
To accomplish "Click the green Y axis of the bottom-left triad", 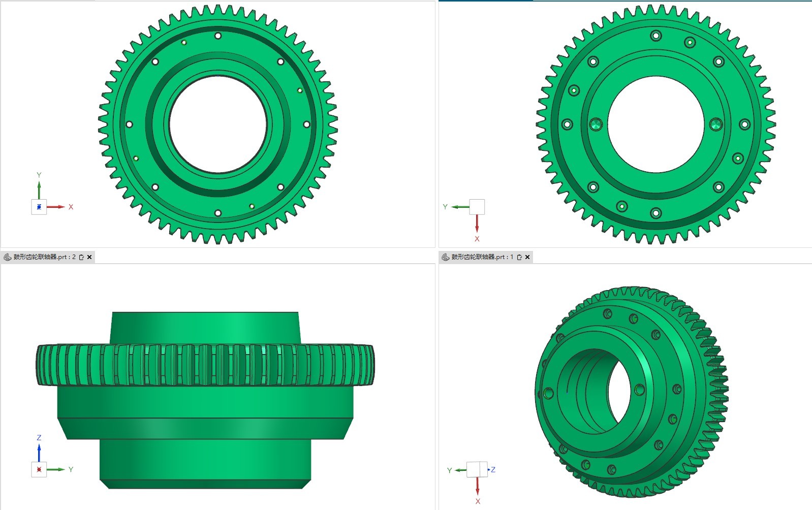I will (56, 469).
